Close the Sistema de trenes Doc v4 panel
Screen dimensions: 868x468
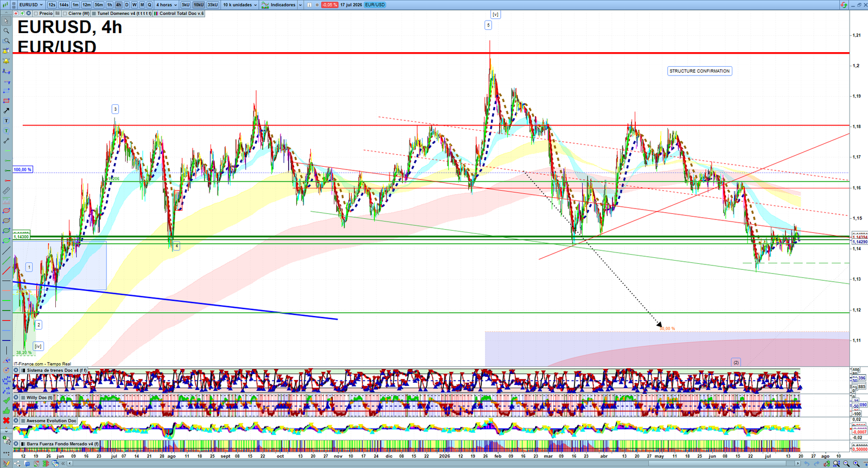pyautogui.click(x=16, y=370)
